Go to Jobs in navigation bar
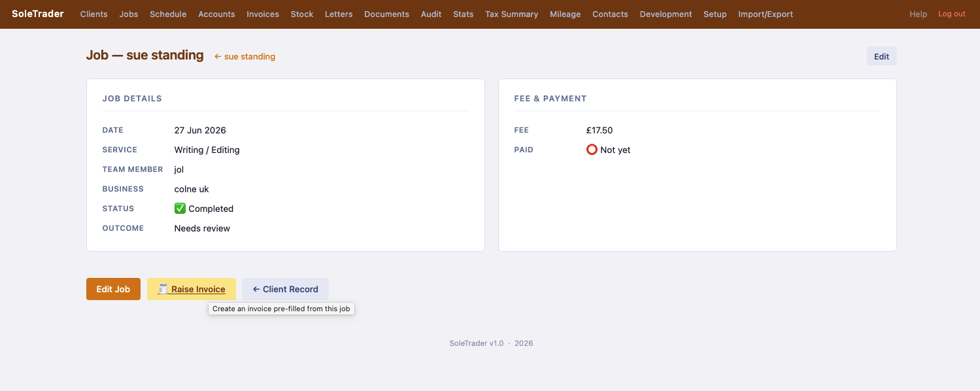The image size is (980, 391). pyautogui.click(x=129, y=14)
